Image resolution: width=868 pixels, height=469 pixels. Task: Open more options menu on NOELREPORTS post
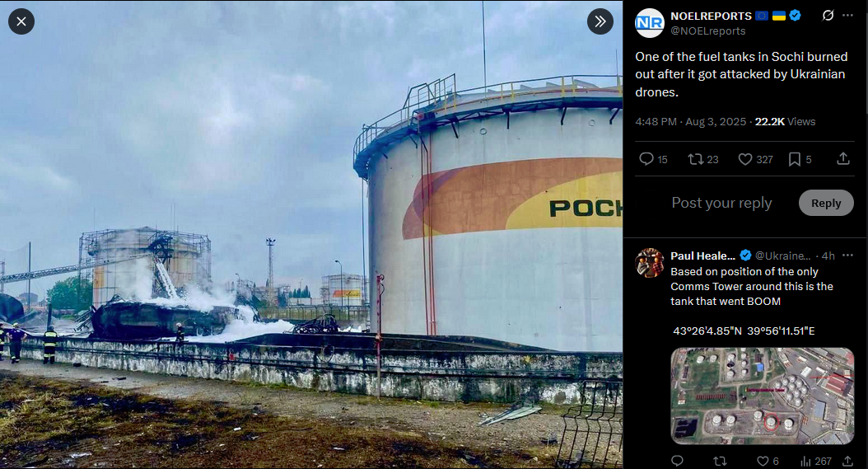tap(847, 16)
